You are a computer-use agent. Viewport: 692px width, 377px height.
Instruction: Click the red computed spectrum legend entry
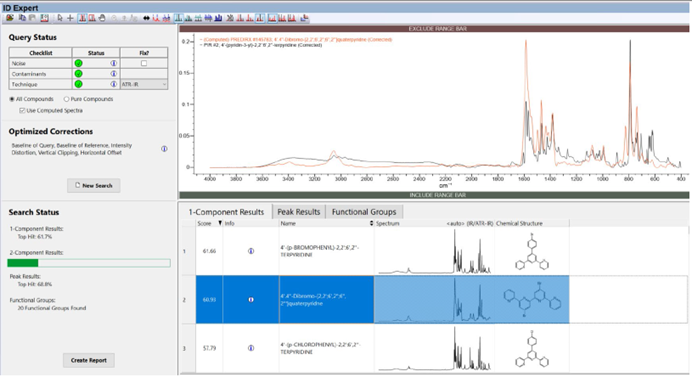pyautogui.click(x=297, y=39)
